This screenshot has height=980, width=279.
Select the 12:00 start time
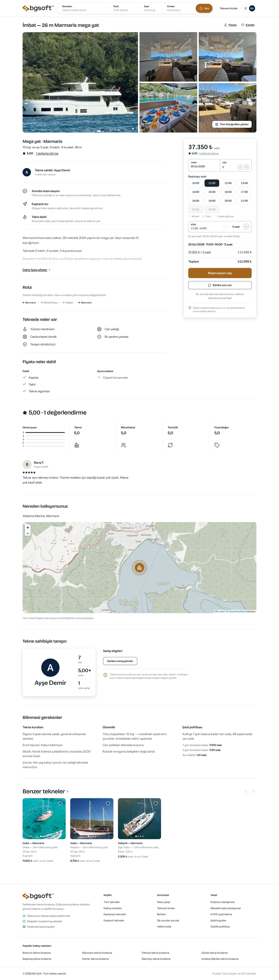click(228, 183)
